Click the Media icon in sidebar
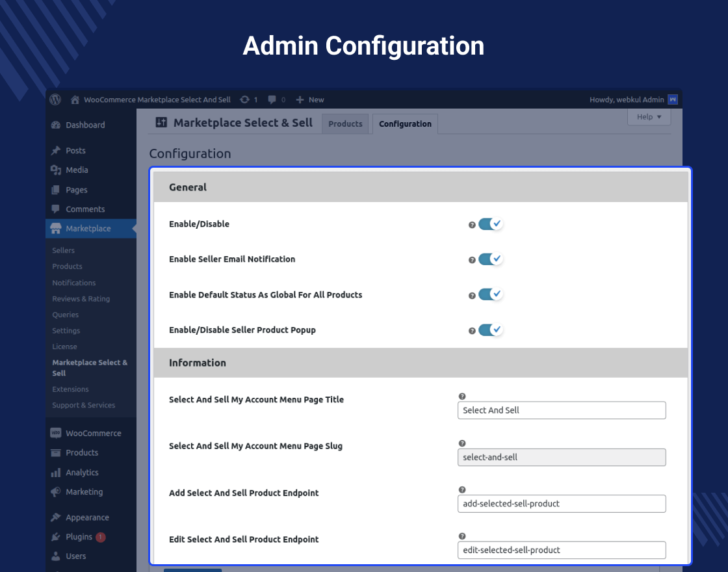Viewport: 728px width, 572px height. point(56,170)
